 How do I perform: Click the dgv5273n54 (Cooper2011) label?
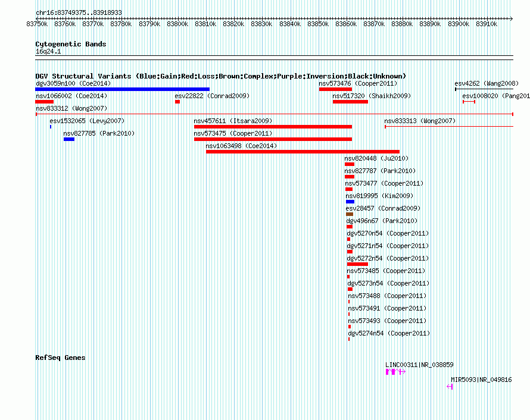tap(388, 283)
